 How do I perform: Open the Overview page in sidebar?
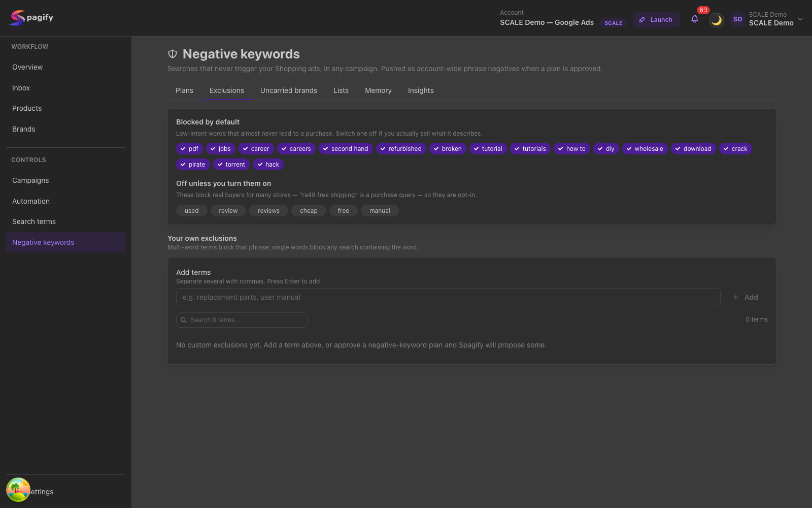click(x=65, y=67)
